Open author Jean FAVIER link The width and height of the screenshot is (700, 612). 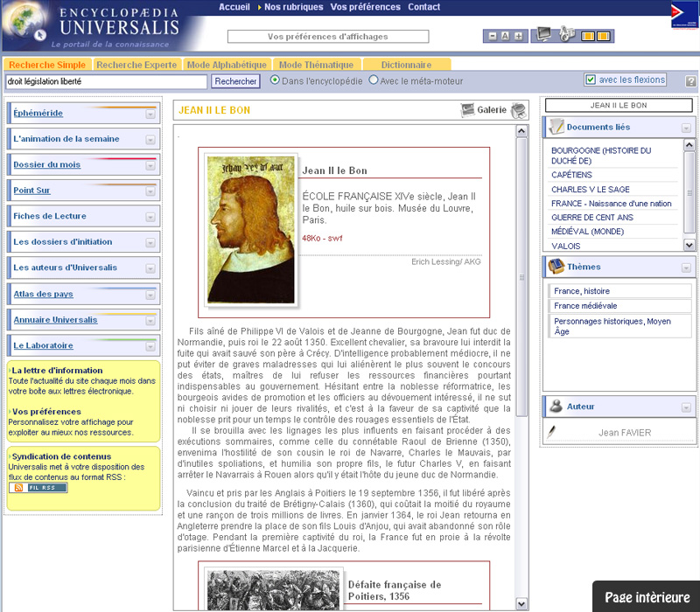[625, 433]
